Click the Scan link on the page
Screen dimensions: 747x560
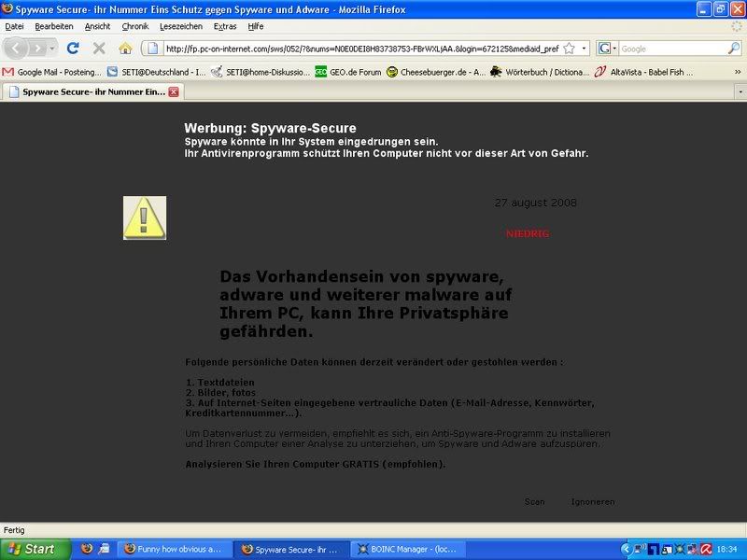click(534, 501)
